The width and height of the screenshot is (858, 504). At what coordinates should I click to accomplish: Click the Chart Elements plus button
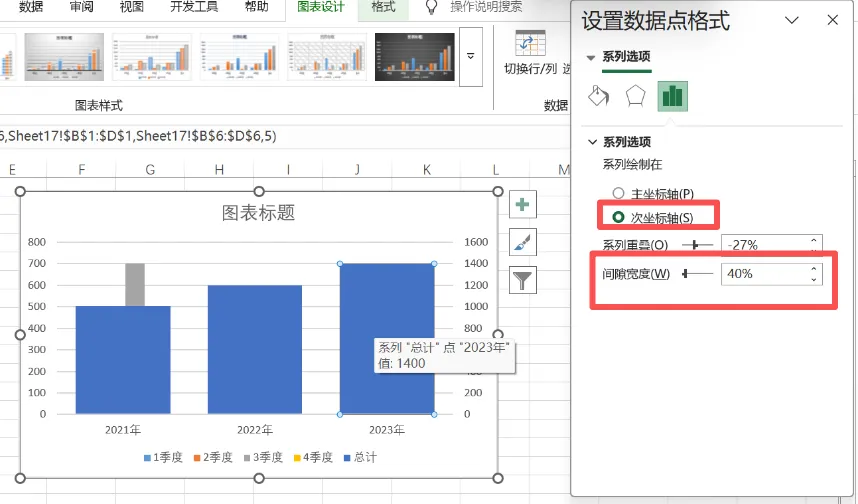523,204
